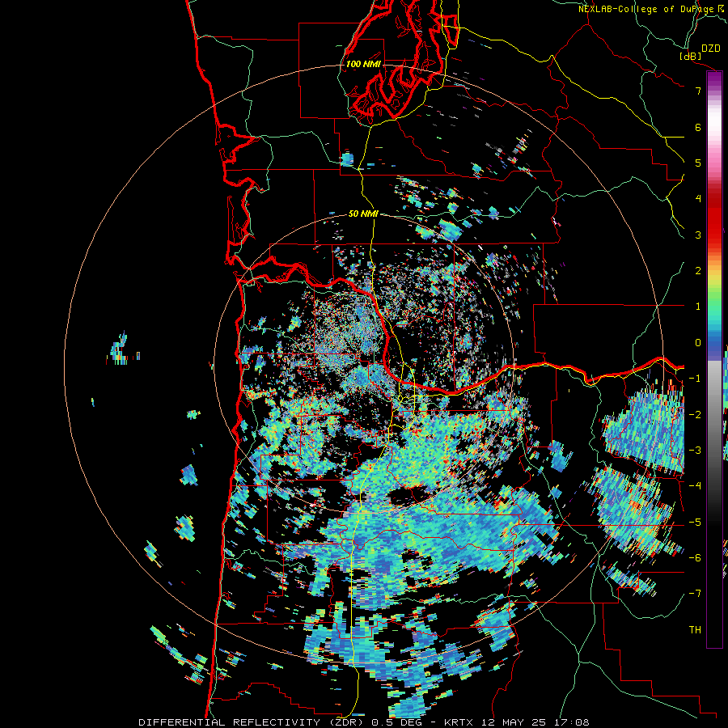The height and width of the screenshot is (728, 728).
Task: Click the 1 value on the color scale
Action: tap(698, 307)
